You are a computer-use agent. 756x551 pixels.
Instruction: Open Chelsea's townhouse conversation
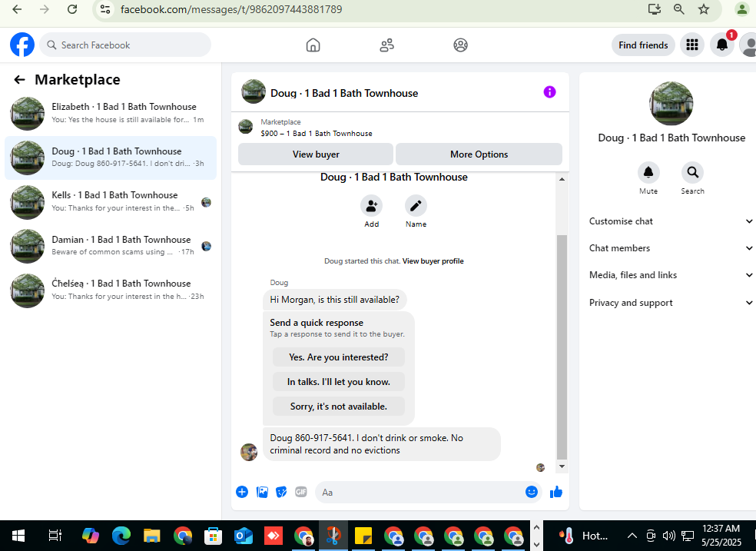pos(111,290)
